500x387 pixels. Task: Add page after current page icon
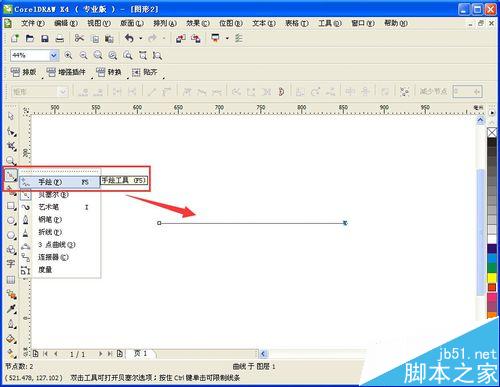pyautogui.click(x=120, y=354)
